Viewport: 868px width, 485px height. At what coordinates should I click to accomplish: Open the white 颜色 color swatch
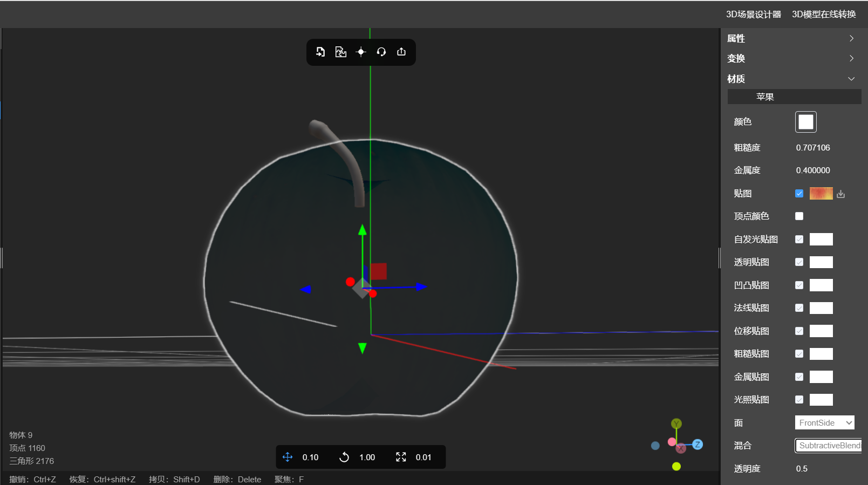click(x=806, y=122)
